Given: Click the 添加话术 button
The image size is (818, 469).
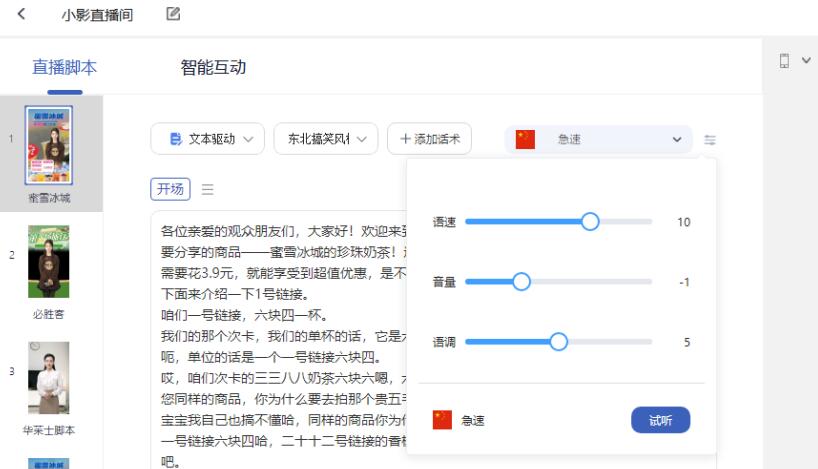Looking at the screenshot, I should pyautogui.click(x=429, y=139).
